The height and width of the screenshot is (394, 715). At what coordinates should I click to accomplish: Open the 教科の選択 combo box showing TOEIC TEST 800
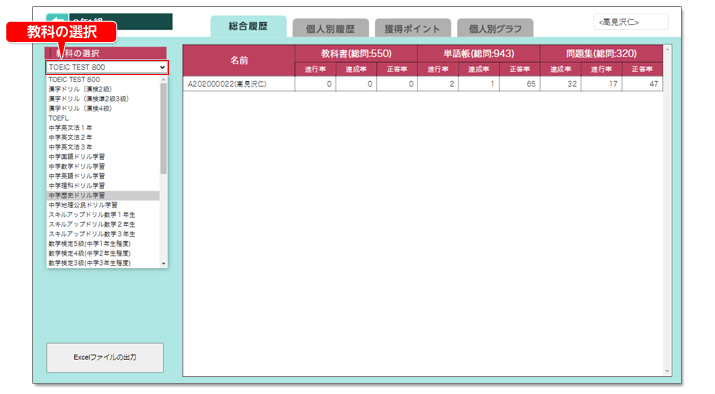(x=107, y=67)
